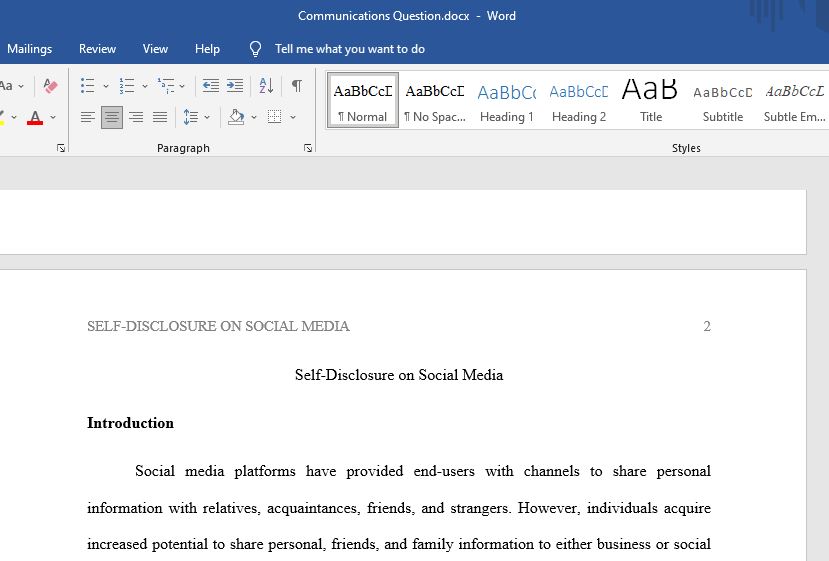Click the Shading paint bucket icon
829x561 pixels.
coord(236,117)
